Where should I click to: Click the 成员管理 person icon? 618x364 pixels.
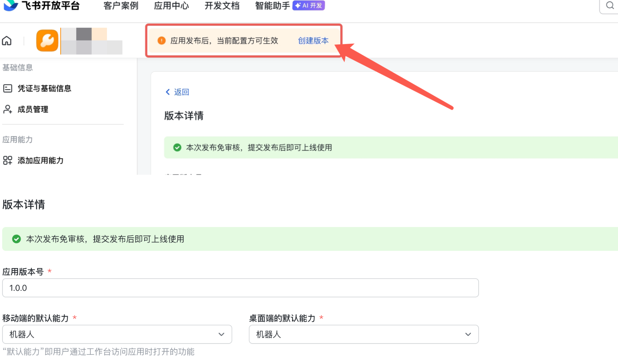(7, 109)
